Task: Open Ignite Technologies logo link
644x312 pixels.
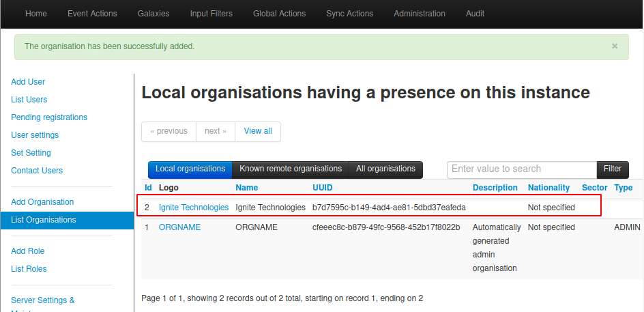Action: click(x=194, y=208)
